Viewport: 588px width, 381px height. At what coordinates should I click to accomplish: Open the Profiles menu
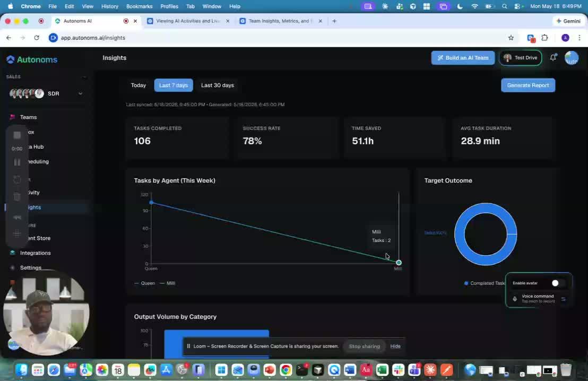[x=169, y=6]
